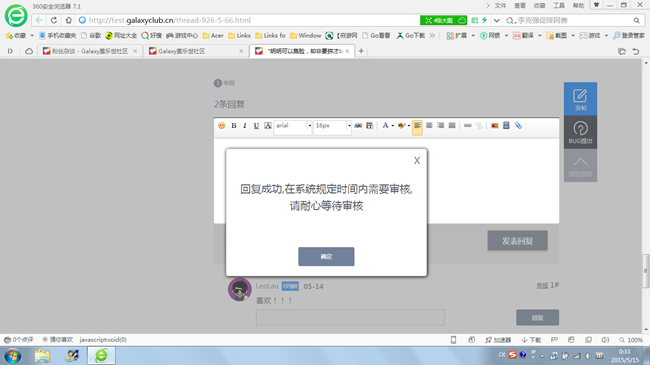Toggle italic formatting in the reply editor
Viewport: 650px width, 365px height.
pos(245,126)
